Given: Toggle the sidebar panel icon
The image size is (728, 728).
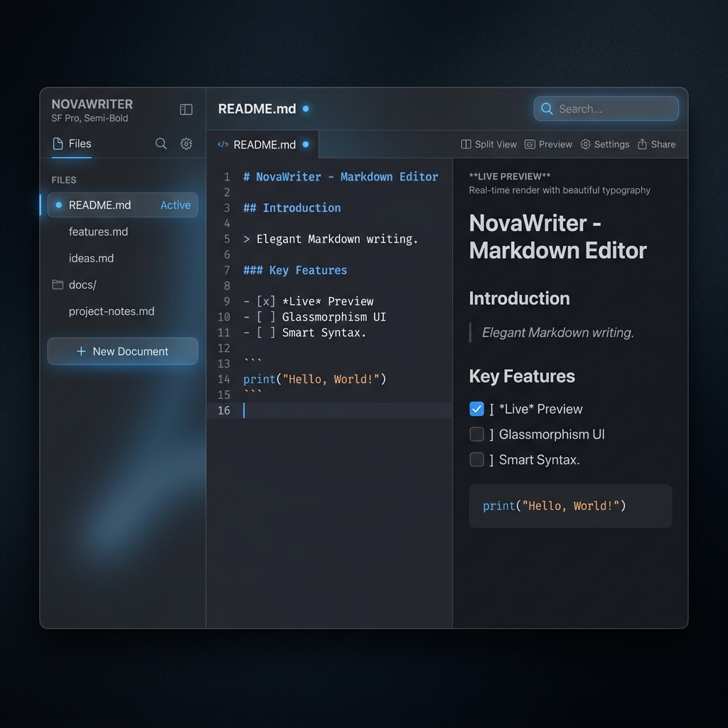Looking at the screenshot, I should pyautogui.click(x=186, y=109).
